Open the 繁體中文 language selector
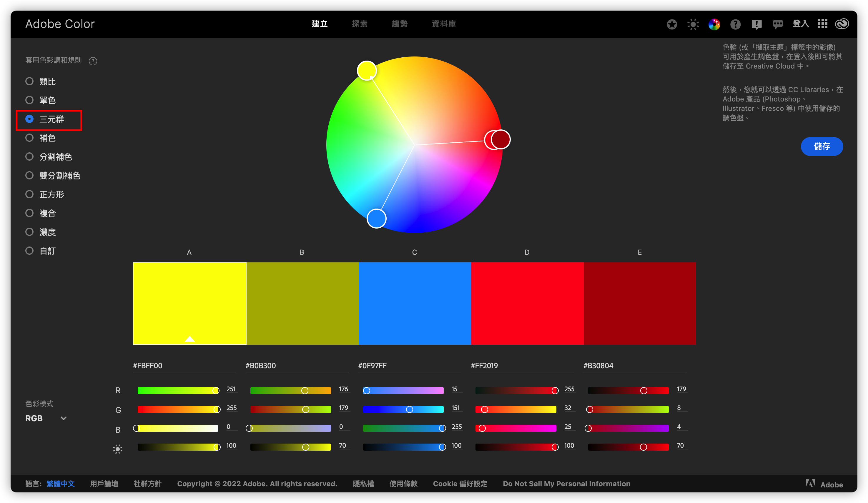This screenshot has height=503, width=868. click(61, 484)
